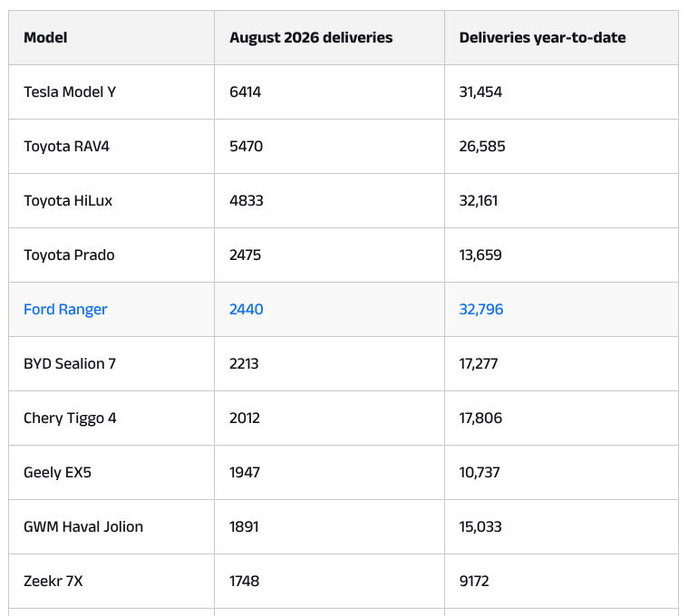Click the 1947 deliveries value
The height and width of the screenshot is (616, 688).
click(245, 473)
